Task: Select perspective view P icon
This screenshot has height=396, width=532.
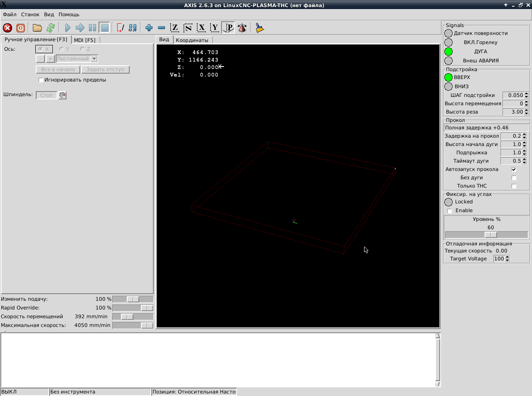Action: [228, 28]
